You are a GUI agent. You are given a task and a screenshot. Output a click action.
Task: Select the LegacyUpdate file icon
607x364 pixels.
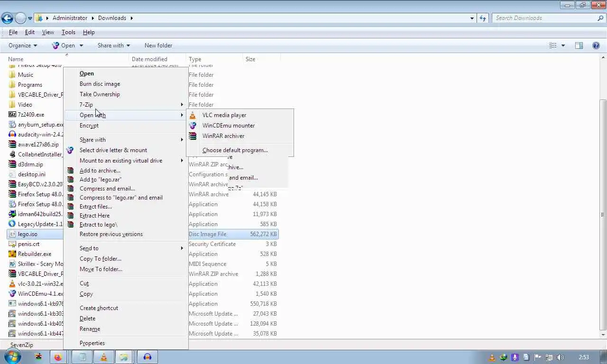[12, 224]
